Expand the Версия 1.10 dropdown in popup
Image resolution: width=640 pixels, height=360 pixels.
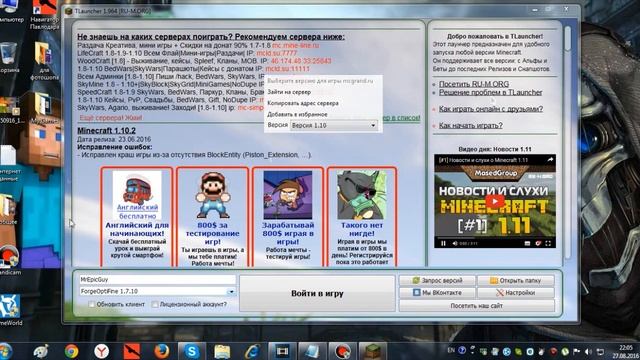(x=333, y=125)
